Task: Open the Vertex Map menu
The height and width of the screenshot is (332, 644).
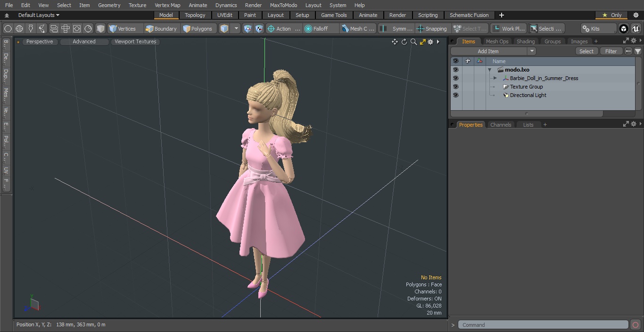Action: coord(167,5)
